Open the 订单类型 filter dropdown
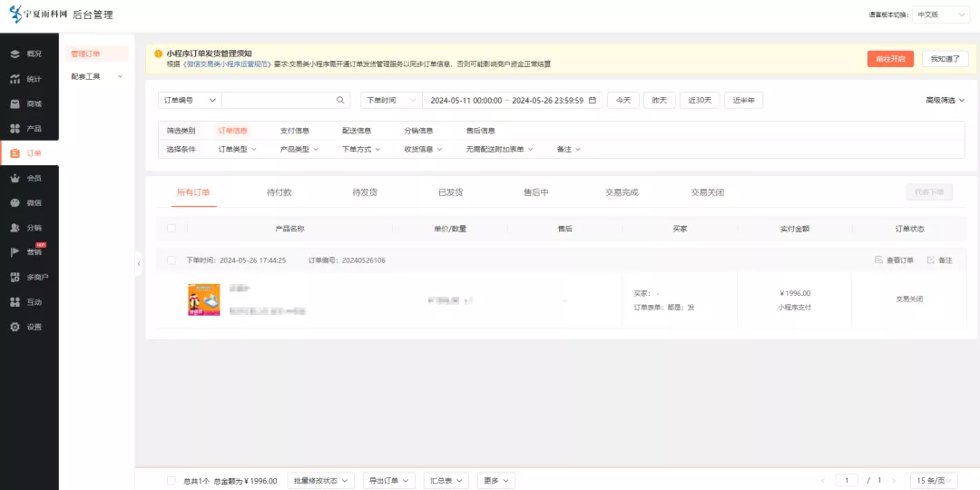 tap(237, 150)
